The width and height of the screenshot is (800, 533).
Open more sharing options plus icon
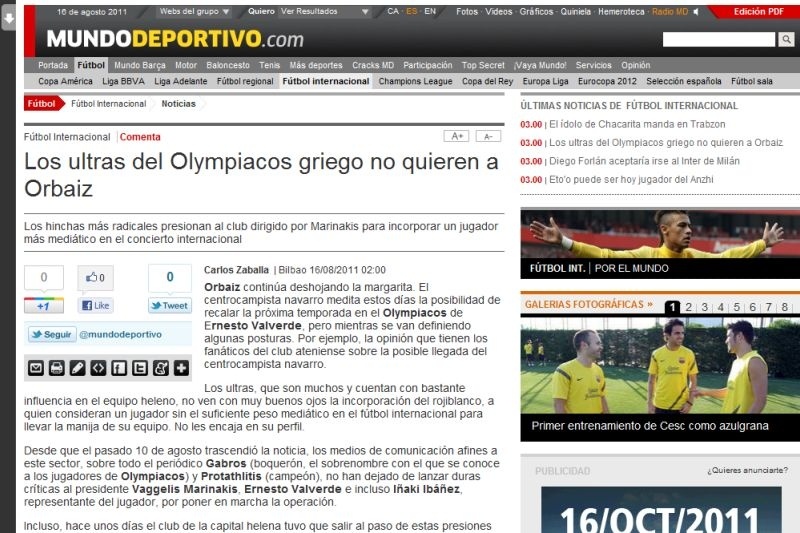click(x=182, y=368)
